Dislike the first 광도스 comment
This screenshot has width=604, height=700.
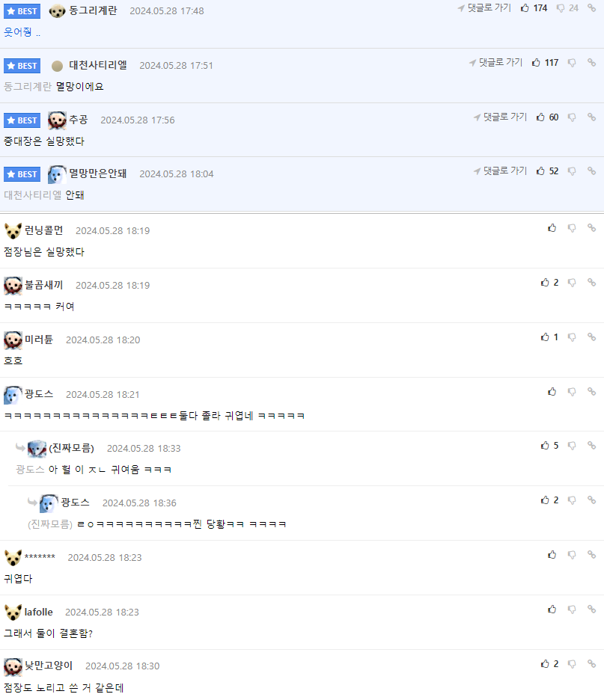pyautogui.click(x=572, y=392)
